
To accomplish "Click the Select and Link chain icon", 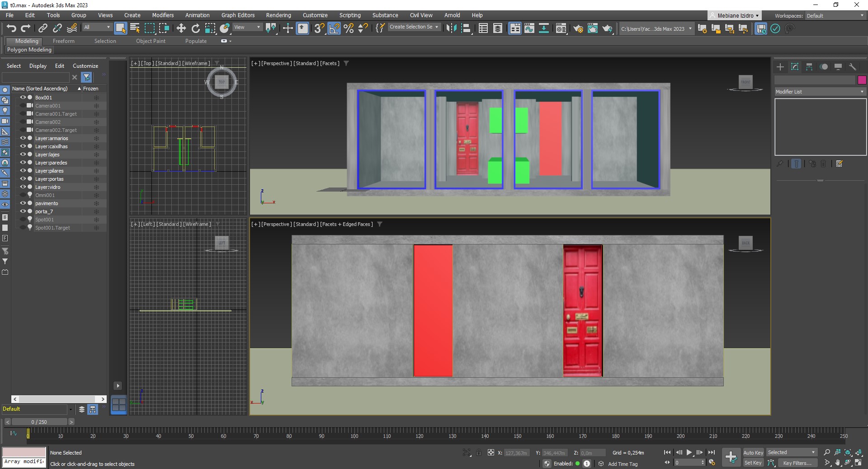I will point(42,28).
